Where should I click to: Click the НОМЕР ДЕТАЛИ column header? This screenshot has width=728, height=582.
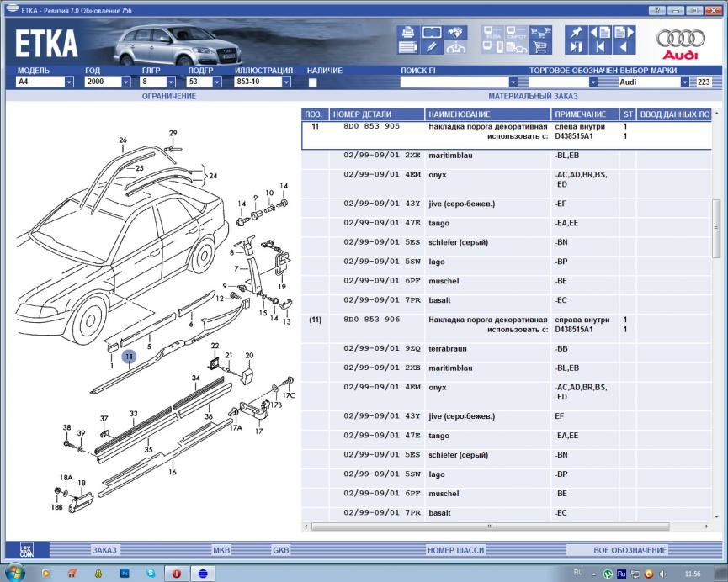click(377, 114)
